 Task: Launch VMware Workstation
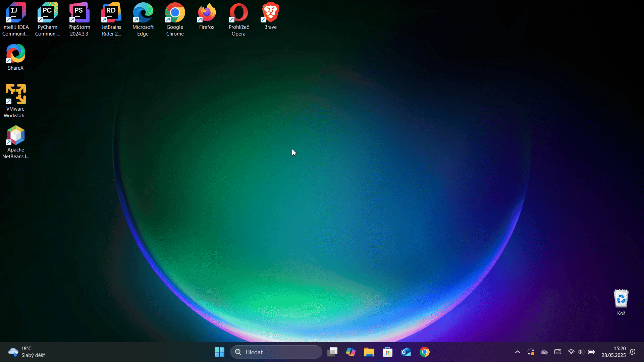[x=15, y=95]
